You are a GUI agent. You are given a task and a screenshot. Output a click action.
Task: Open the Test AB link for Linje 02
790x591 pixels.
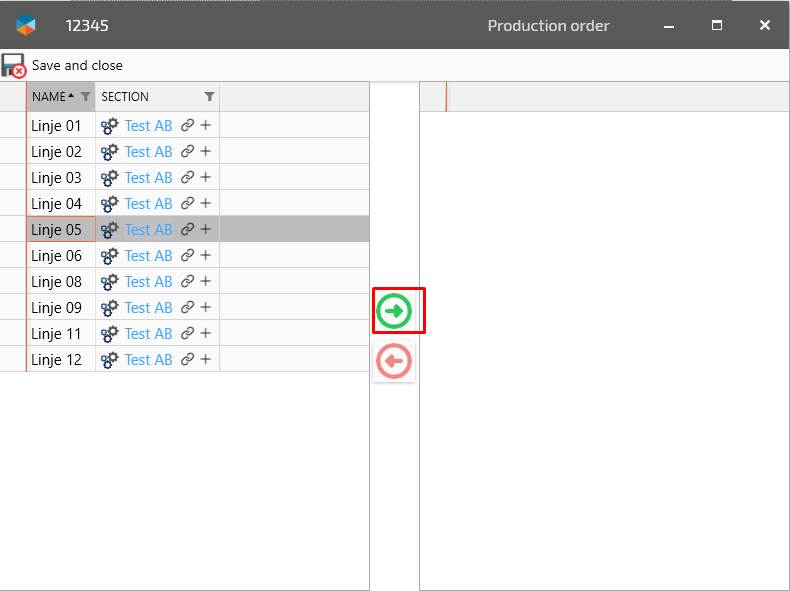click(x=148, y=152)
